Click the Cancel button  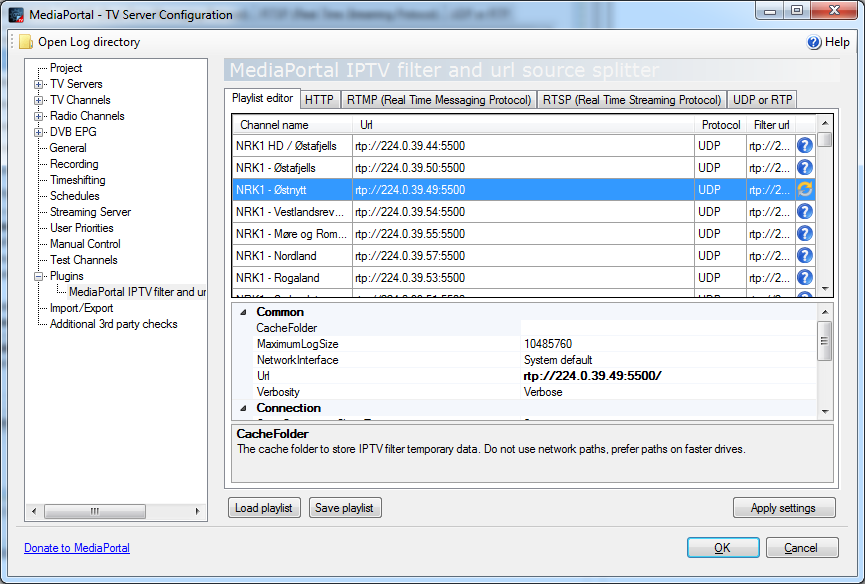(x=802, y=548)
